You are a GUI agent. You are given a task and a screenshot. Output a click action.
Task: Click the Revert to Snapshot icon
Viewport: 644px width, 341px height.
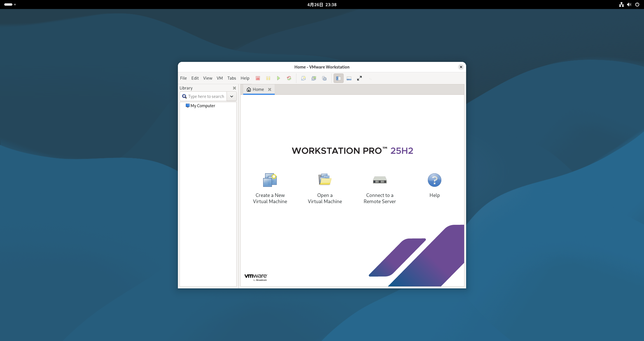314,78
